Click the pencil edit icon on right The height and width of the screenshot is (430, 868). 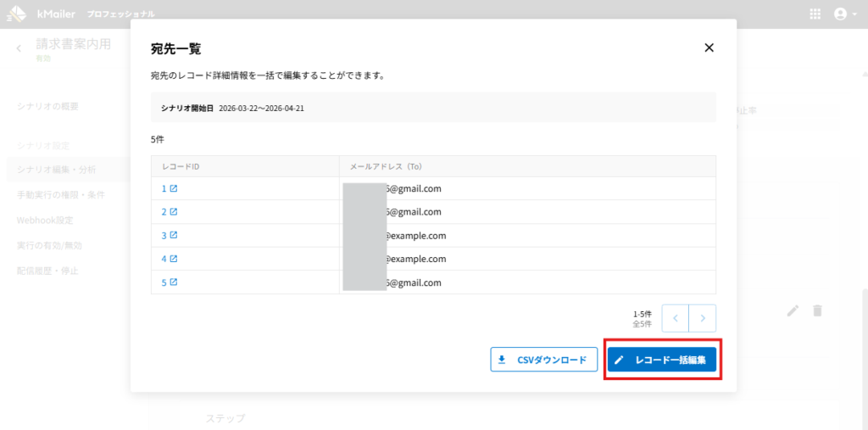click(x=793, y=310)
